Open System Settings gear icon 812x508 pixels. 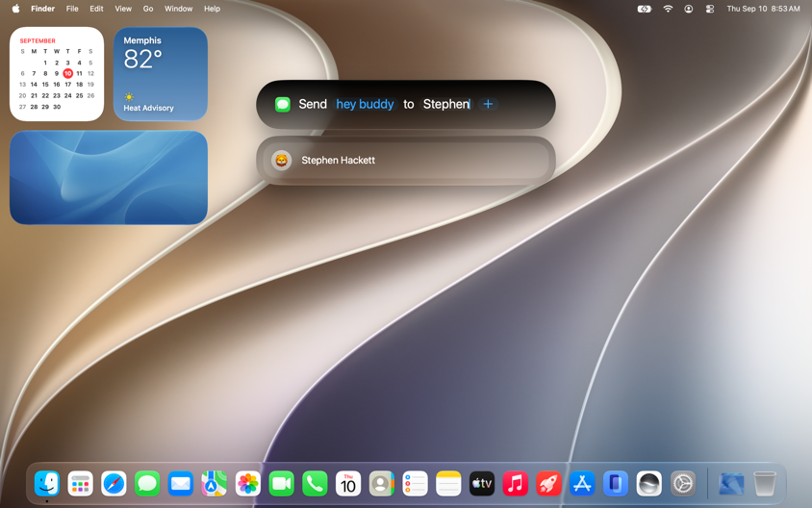pyautogui.click(x=683, y=484)
